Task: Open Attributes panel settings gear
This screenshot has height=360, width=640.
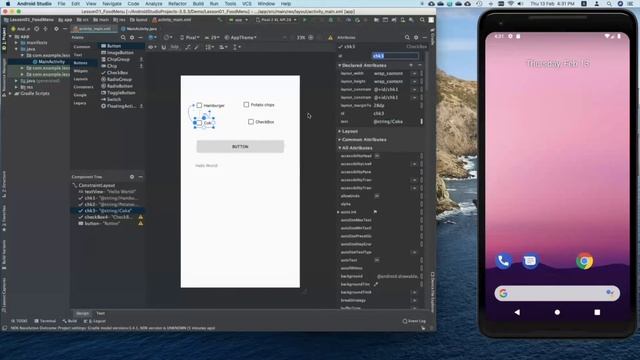Action: 416,38
